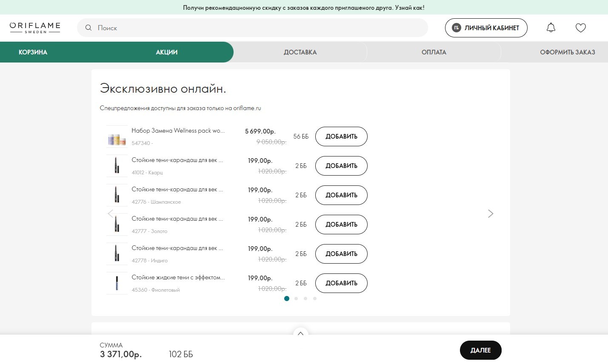
Task: Select fourth carousel page dot
Action: coord(315,299)
